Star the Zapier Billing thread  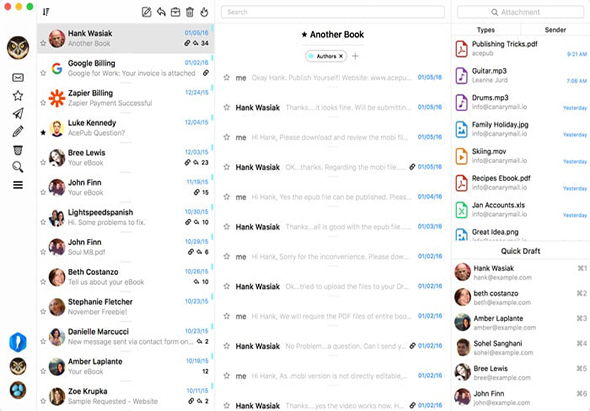(x=43, y=102)
